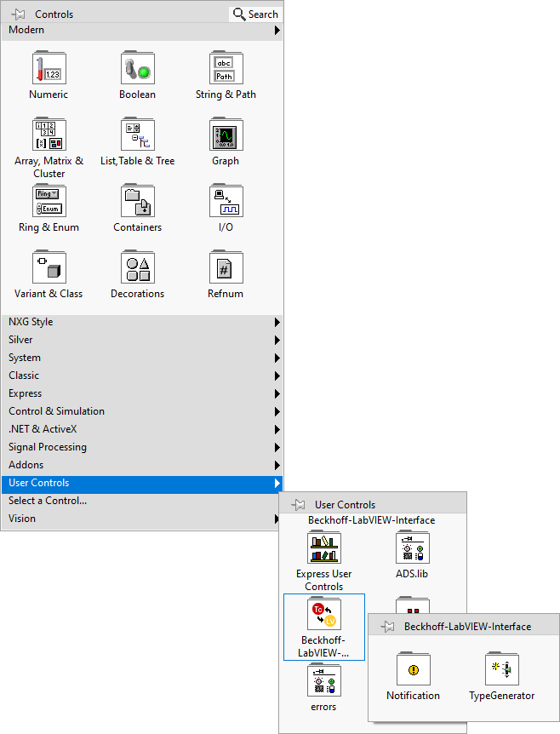Pin the User Controls palette
560x734 pixels.
coord(298,505)
